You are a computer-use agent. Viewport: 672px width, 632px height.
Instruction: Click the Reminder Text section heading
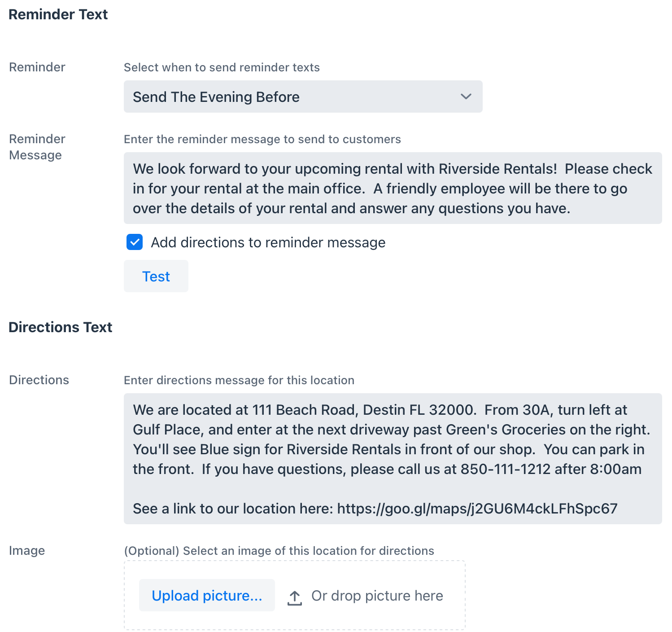58,14
